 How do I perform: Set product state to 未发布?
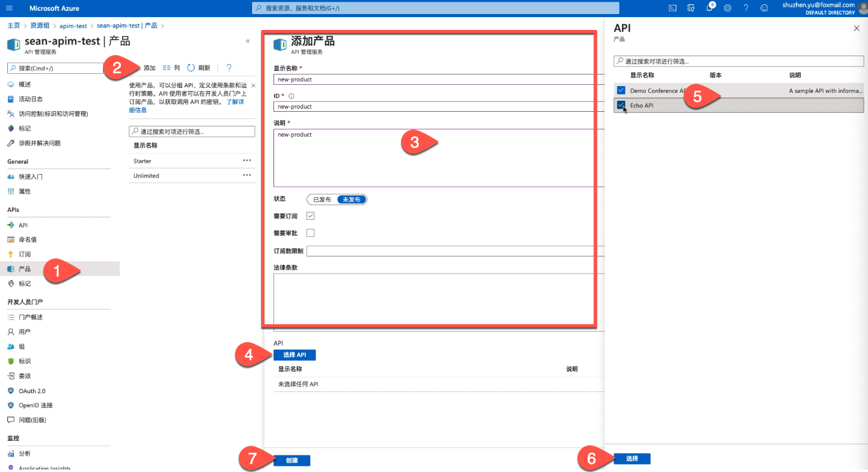[x=352, y=200]
